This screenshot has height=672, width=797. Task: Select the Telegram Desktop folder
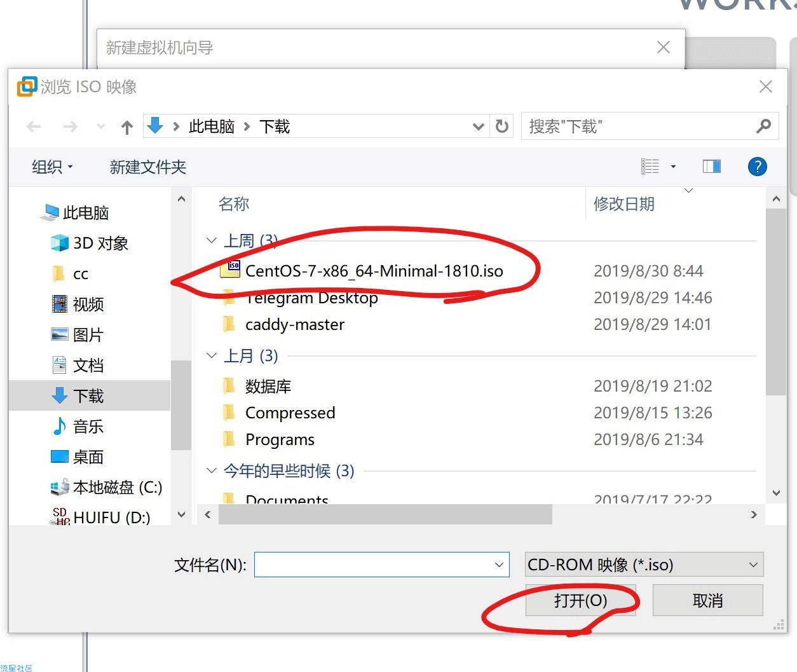[x=311, y=298]
